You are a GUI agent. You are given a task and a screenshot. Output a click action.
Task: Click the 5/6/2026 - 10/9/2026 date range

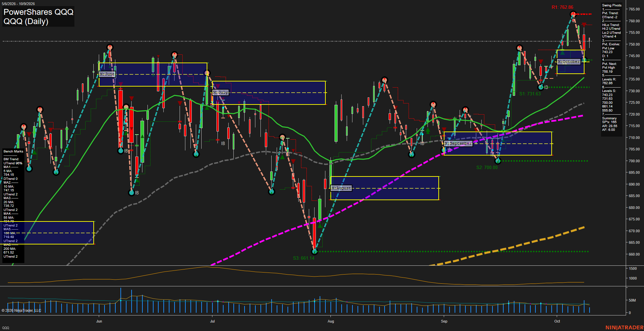click(x=19, y=4)
